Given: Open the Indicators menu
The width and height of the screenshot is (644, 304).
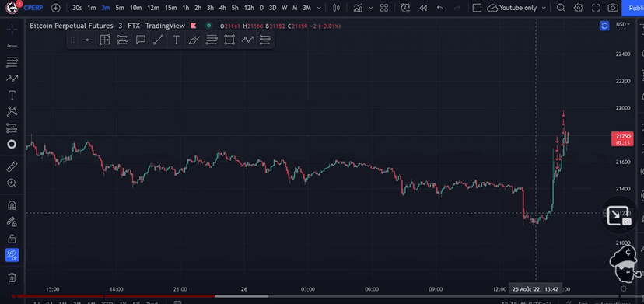Looking at the screenshot, I should (x=358, y=8).
